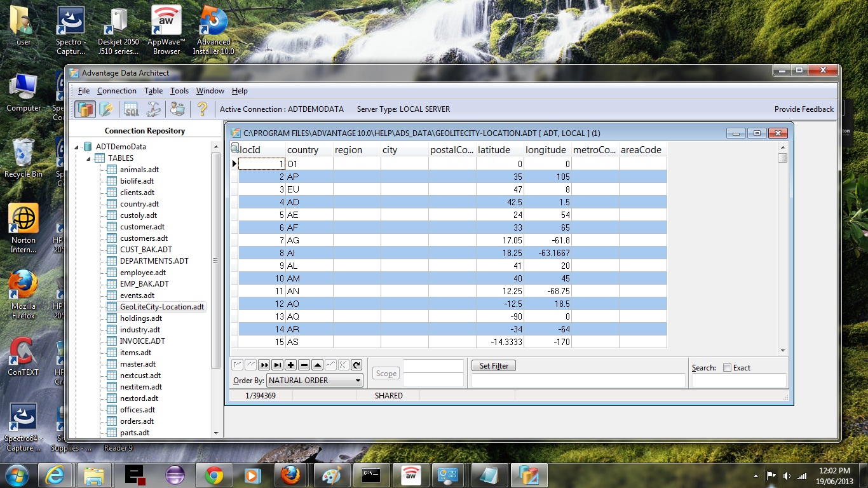Open the Order By dropdown
Viewport: 868px width, 488px height.
pos(358,381)
